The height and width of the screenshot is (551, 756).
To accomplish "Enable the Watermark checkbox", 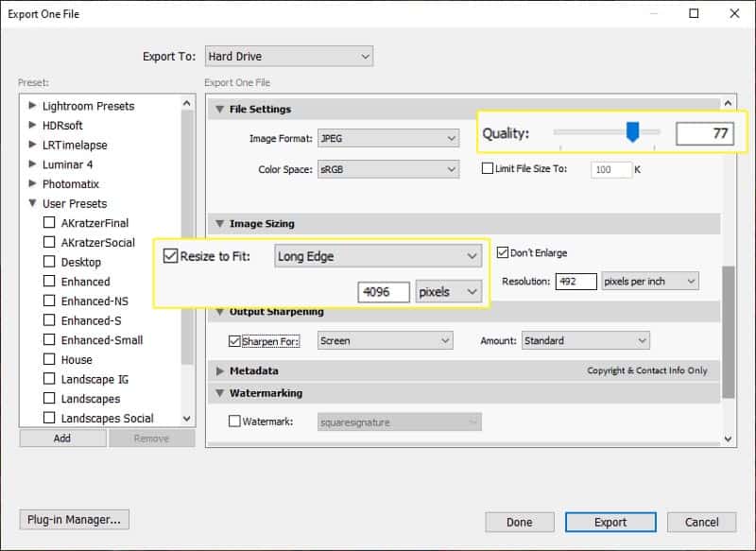I will click(x=234, y=421).
